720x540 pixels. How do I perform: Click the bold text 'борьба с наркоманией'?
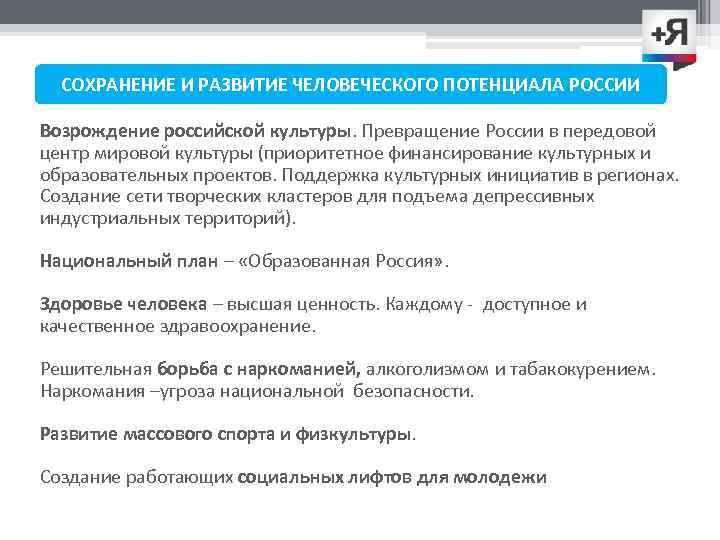click(x=259, y=369)
